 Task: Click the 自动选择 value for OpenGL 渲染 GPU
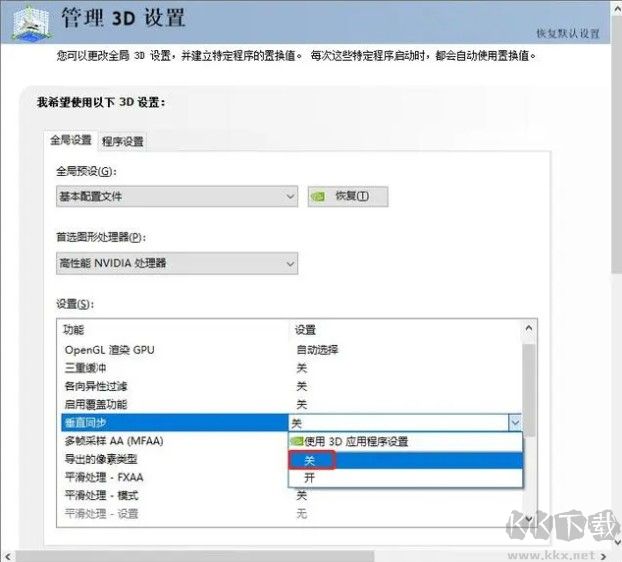pos(317,350)
